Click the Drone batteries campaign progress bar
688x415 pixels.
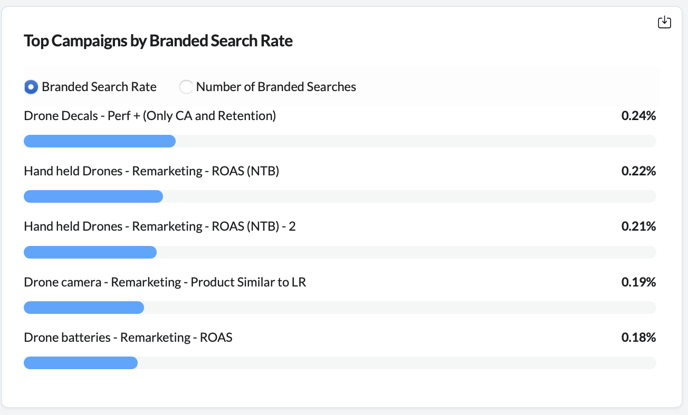(x=80, y=363)
